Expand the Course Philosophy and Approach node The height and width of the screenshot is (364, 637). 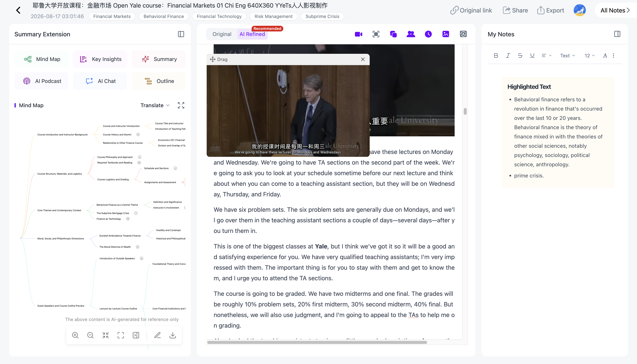[x=140, y=157]
